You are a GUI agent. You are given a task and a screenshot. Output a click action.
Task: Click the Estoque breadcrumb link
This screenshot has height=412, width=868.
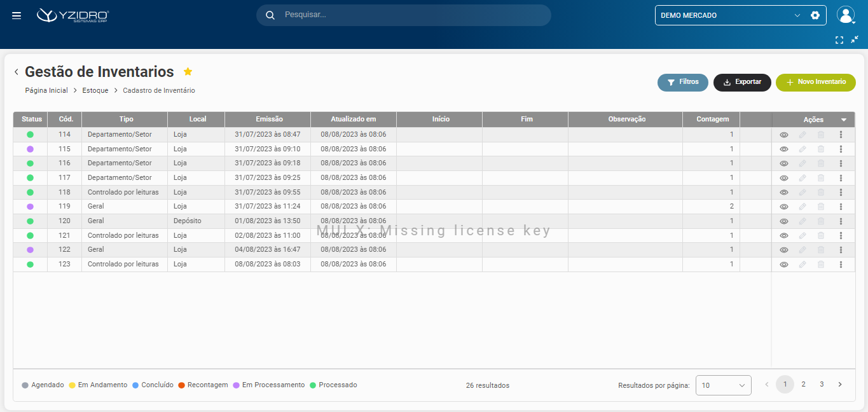95,91
